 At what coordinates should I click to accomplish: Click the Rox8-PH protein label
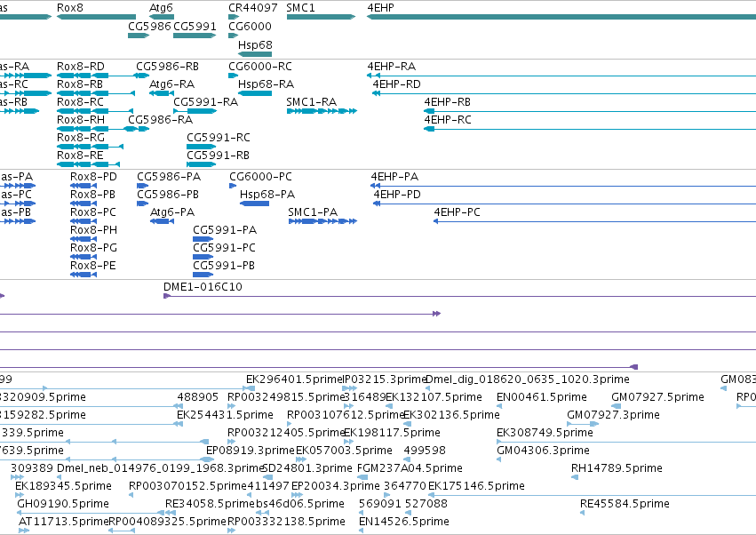(93, 230)
